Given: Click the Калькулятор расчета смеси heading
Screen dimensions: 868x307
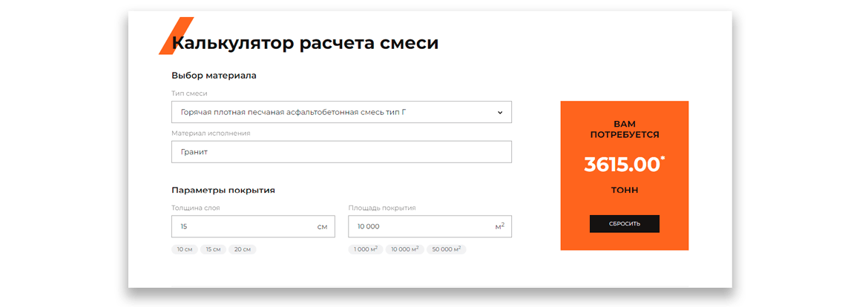Looking at the screenshot, I should point(305,43).
